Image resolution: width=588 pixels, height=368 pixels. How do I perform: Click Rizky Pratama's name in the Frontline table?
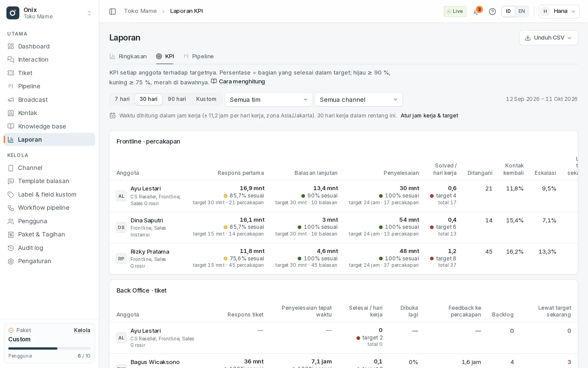(150, 252)
